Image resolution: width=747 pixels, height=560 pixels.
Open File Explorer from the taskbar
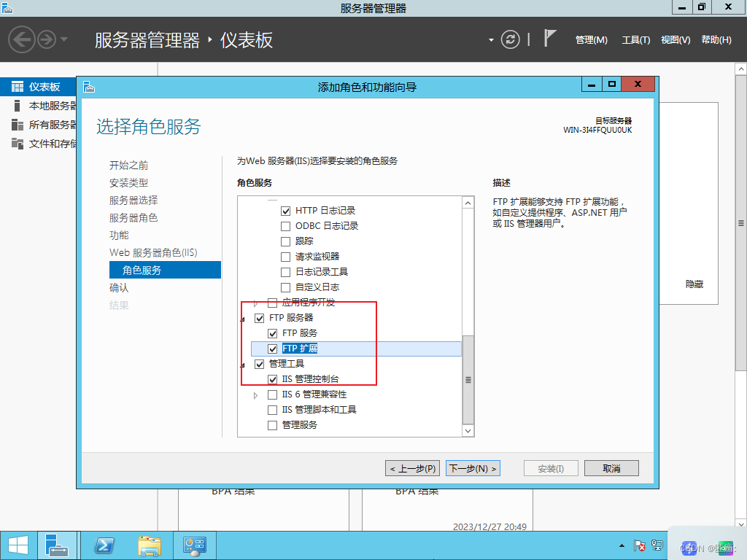coord(150,545)
